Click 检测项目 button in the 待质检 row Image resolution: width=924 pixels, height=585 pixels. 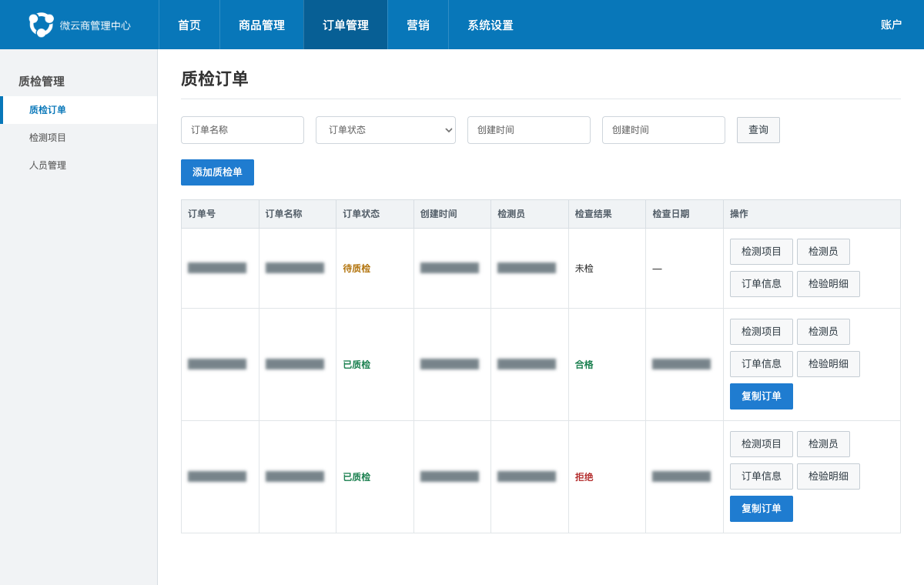pyautogui.click(x=762, y=252)
